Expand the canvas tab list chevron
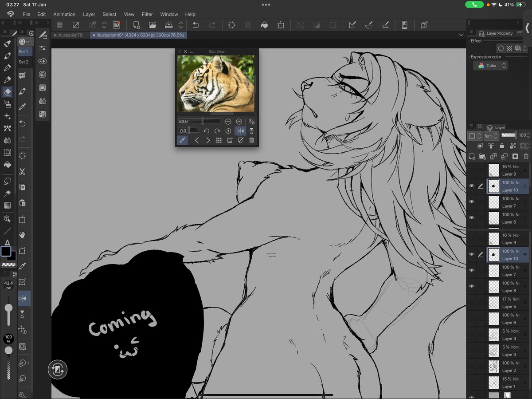Viewport: 532px width, 399px height. (x=461, y=34)
